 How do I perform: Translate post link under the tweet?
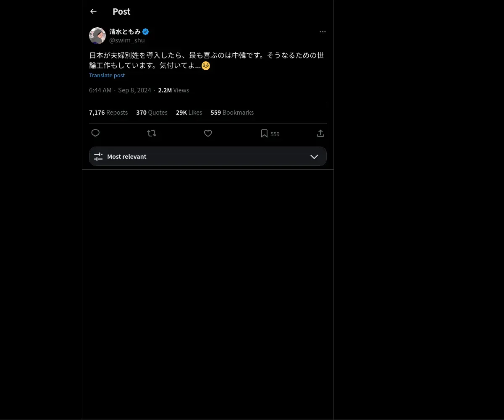[107, 75]
